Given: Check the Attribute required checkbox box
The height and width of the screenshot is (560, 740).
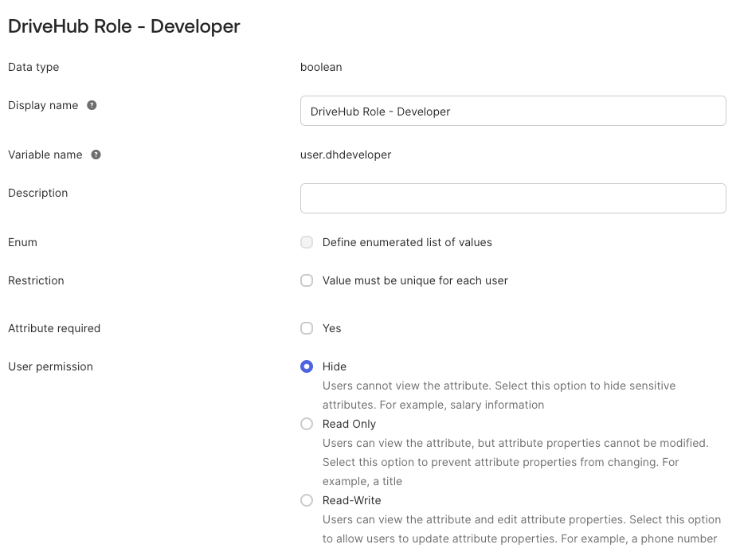Looking at the screenshot, I should coord(307,328).
